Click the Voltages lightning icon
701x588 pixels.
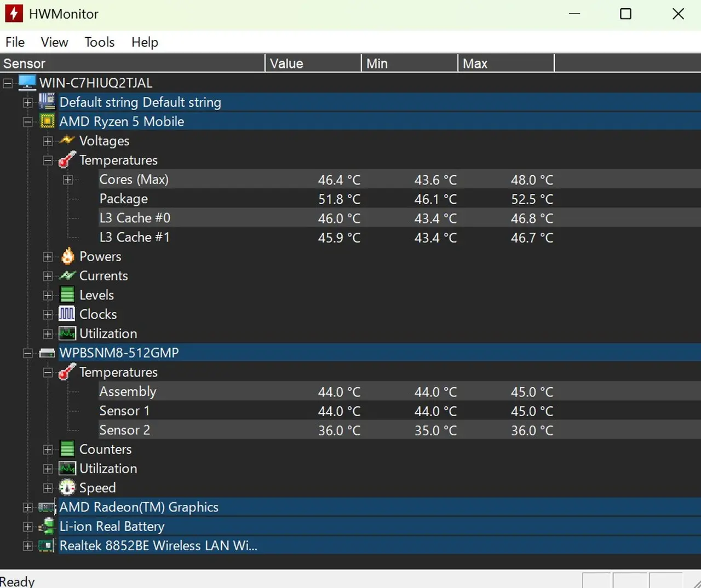[67, 141]
